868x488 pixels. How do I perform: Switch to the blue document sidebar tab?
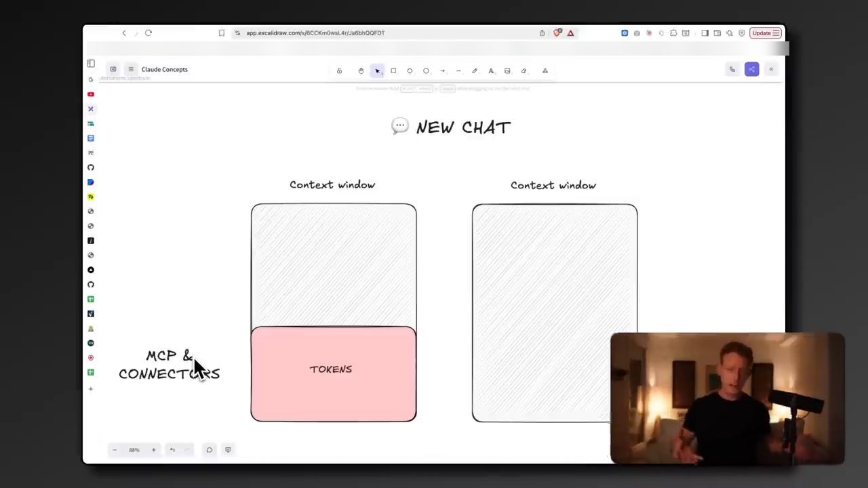coord(91,138)
